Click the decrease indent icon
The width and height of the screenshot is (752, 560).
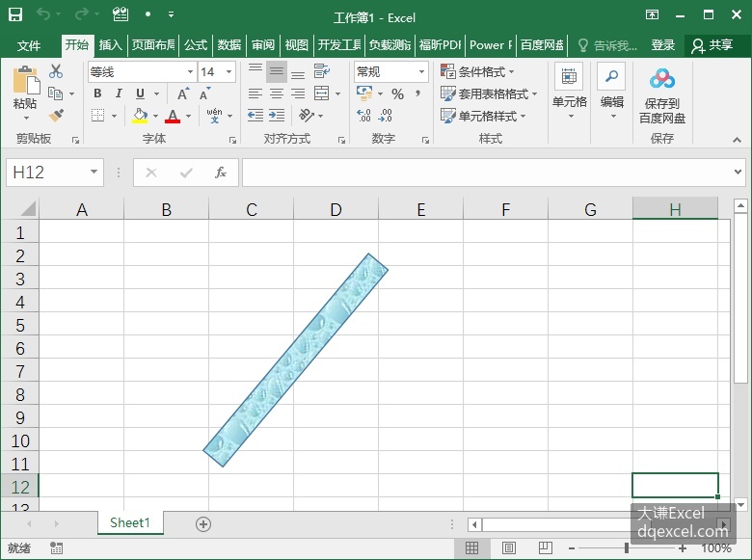pyautogui.click(x=255, y=116)
